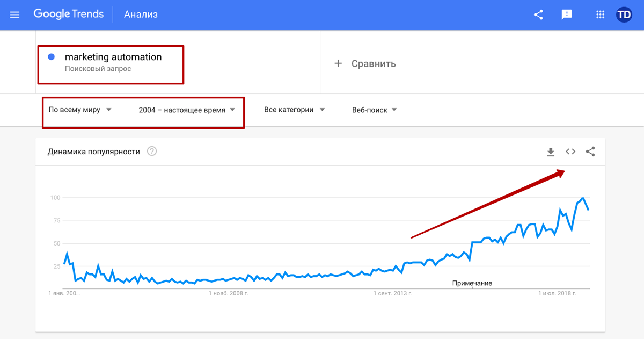Click the Google Trends logo
The width and height of the screenshot is (644, 339).
click(69, 15)
